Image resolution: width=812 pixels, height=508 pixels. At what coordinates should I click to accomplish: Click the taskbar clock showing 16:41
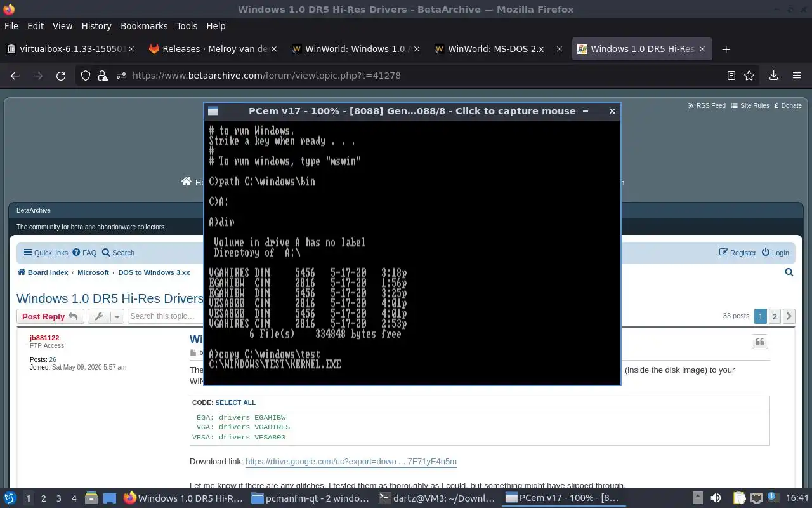(797, 498)
